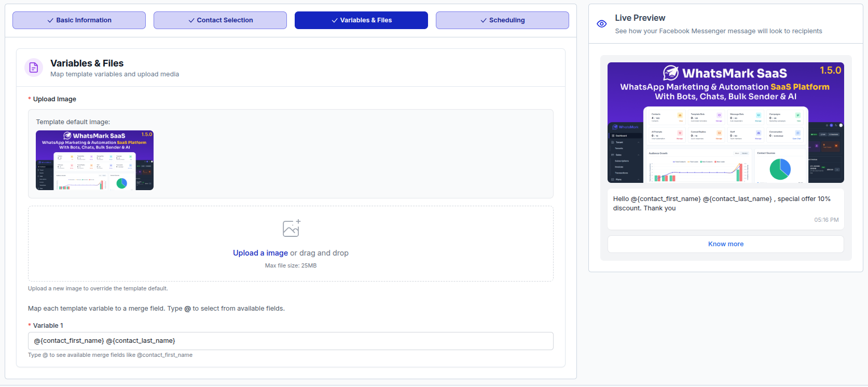Click the 'Variable 1' field label

click(48, 326)
